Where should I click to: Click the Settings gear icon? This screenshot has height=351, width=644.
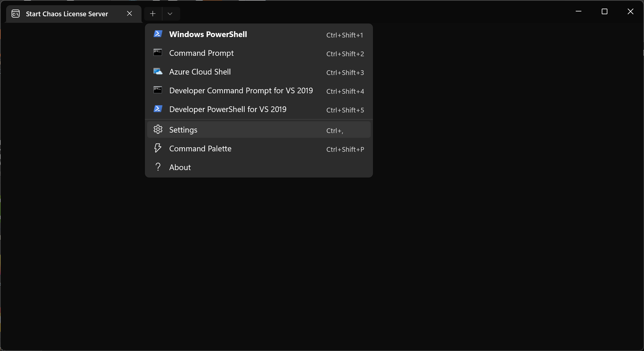(158, 129)
